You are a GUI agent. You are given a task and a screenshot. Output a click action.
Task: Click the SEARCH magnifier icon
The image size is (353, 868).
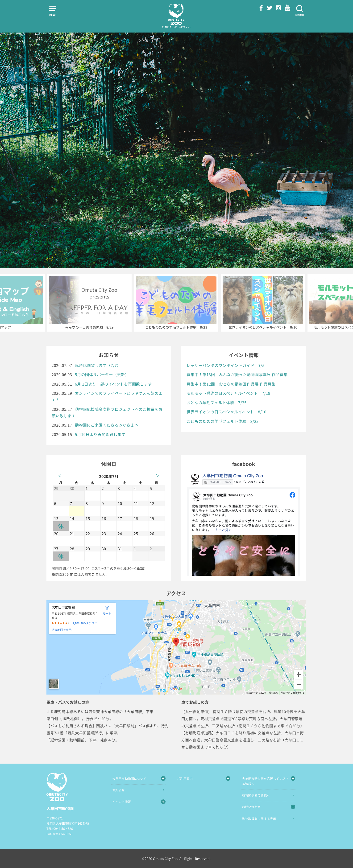299,10
